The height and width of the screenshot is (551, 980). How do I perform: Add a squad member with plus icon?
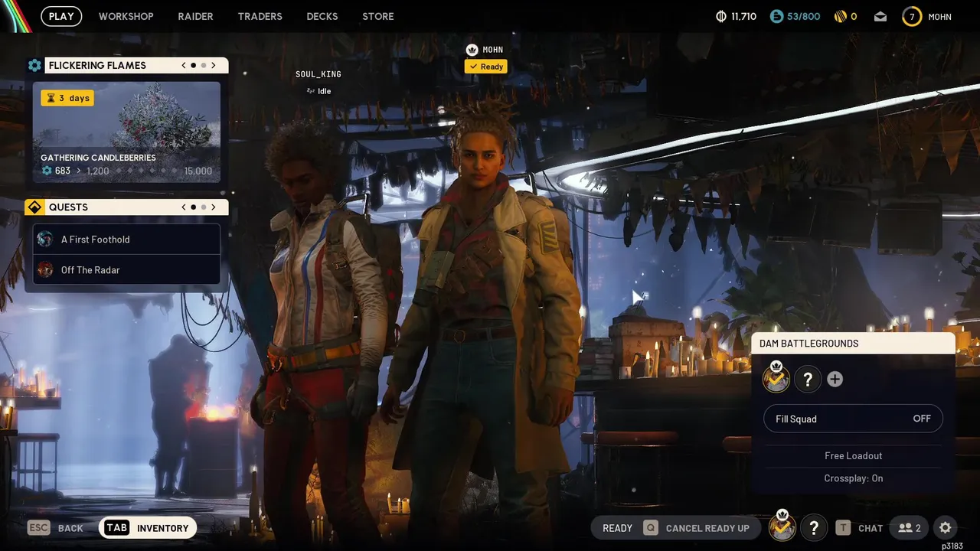click(x=835, y=379)
